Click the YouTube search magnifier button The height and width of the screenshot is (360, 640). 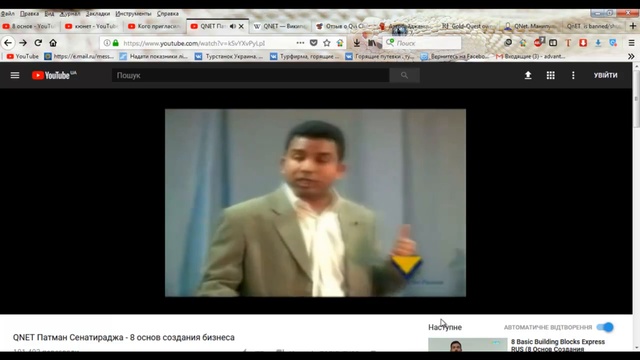coord(404,75)
